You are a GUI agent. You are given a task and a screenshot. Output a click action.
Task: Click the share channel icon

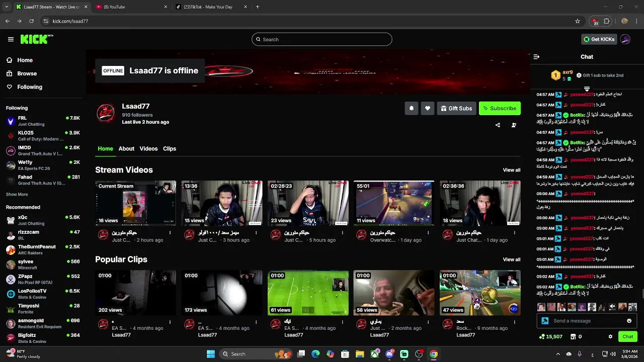point(498,125)
